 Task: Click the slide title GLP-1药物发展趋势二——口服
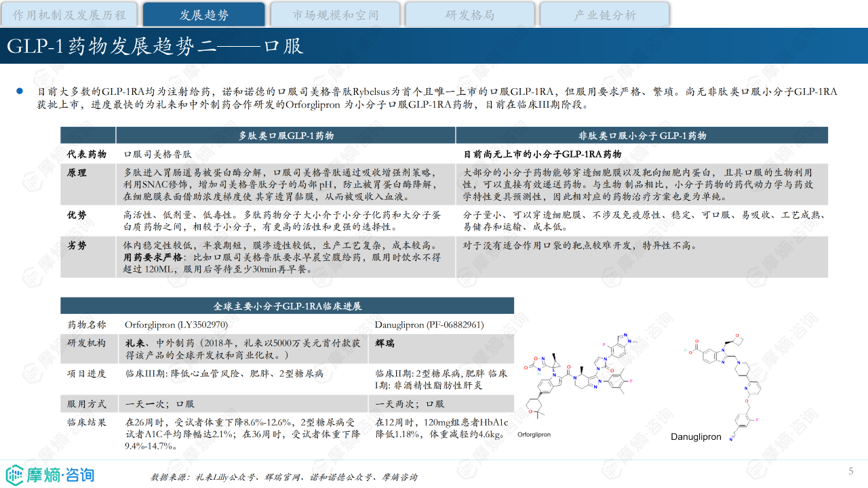tap(155, 45)
